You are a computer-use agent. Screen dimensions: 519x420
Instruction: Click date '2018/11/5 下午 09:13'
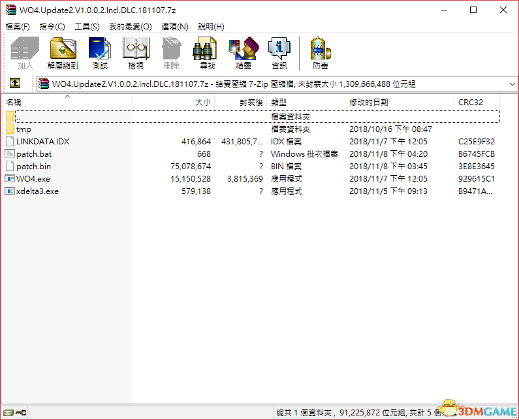(388, 191)
